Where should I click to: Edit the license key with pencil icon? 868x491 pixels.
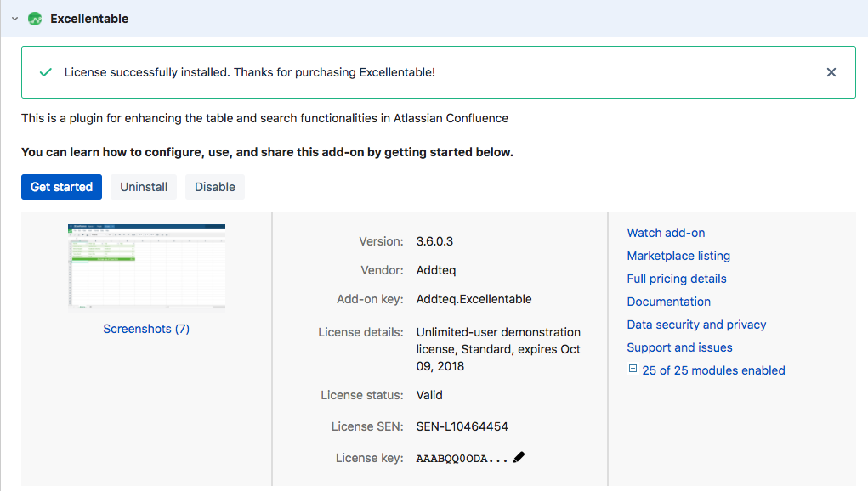tap(519, 457)
